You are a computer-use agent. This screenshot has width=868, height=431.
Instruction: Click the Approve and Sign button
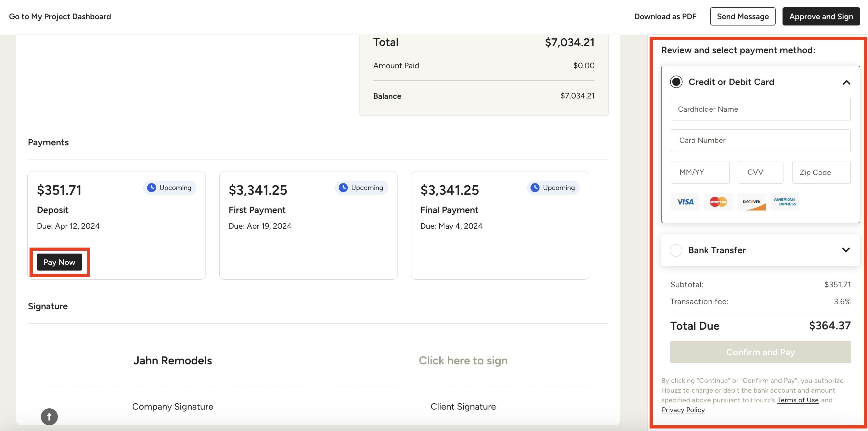coord(821,16)
